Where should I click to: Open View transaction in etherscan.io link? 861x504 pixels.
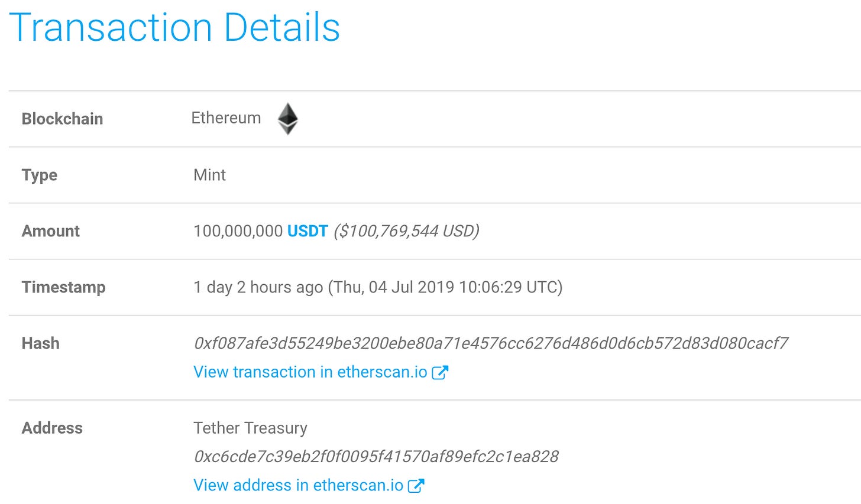(310, 372)
